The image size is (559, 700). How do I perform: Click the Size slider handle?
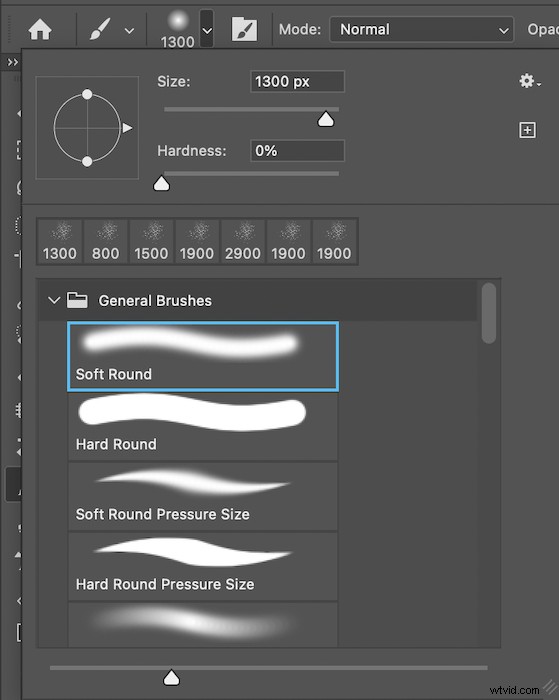325,119
